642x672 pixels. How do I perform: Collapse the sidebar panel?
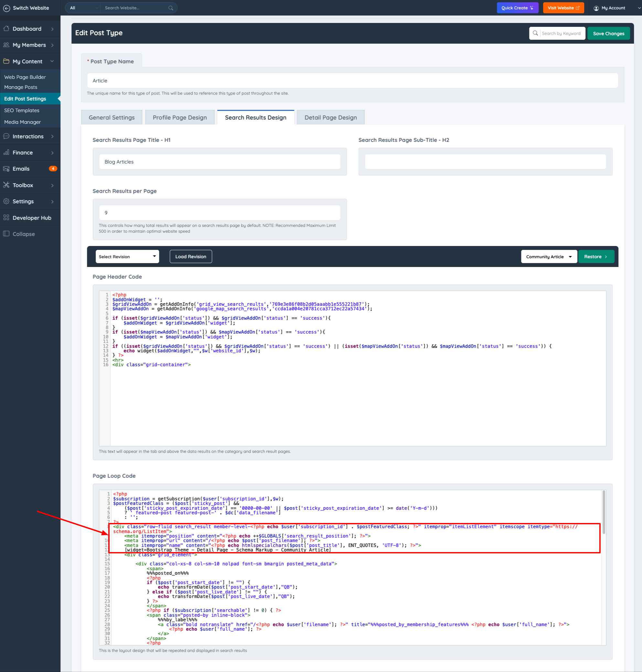tap(24, 234)
